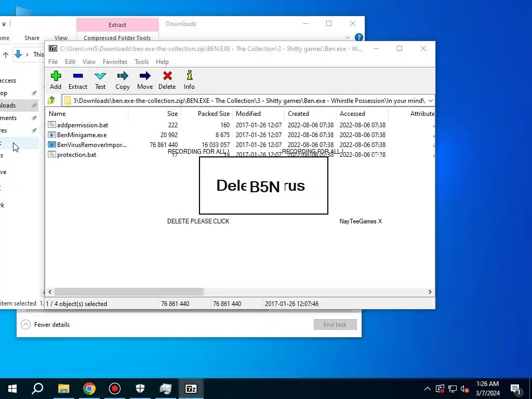Switch to Explorer's Extract ribbon tab
The width and height of the screenshot is (532, 399).
[117, 25]
